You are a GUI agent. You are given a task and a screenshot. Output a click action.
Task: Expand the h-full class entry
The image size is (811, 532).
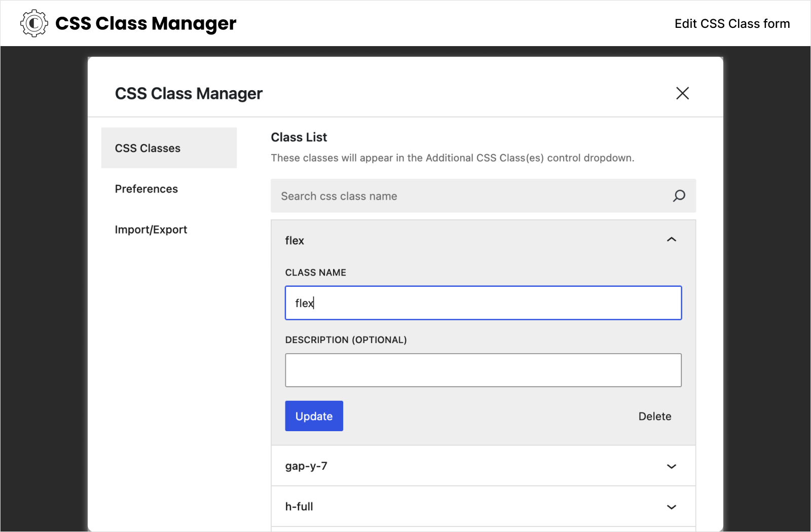tap(672, 507)
